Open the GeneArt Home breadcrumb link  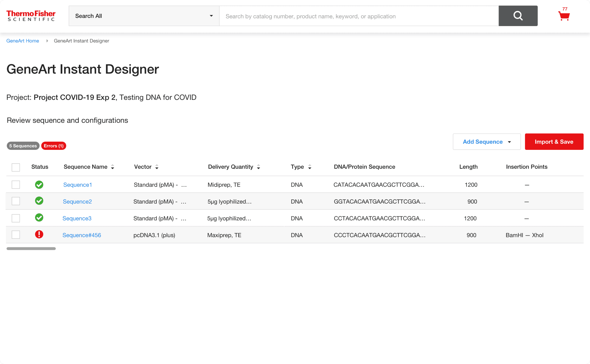tap(22, 41)
